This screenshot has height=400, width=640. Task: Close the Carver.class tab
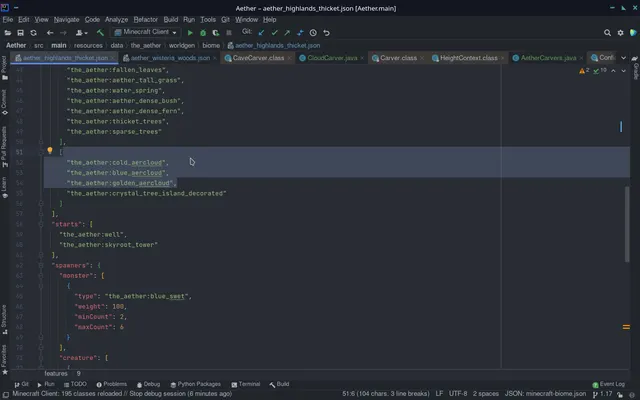click(422, 58)
